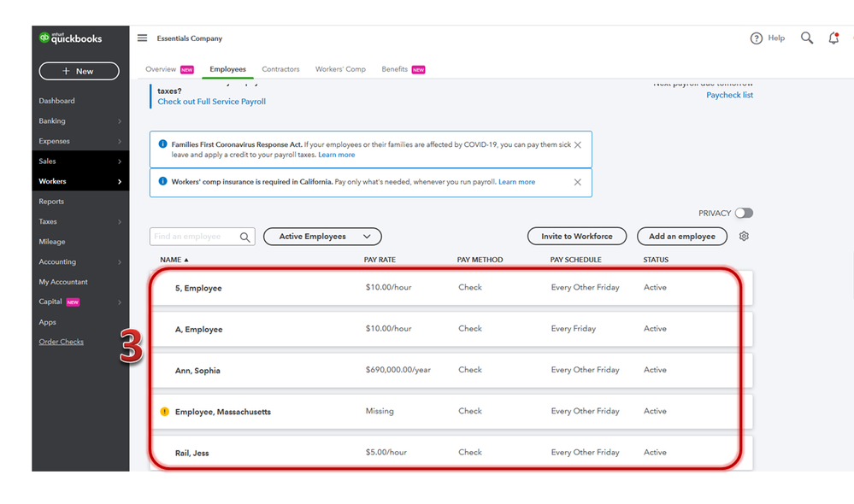Screen dimensions: 854x504
Task: Toggle the hamburger menu icon
Action: [x=142, y=38]
